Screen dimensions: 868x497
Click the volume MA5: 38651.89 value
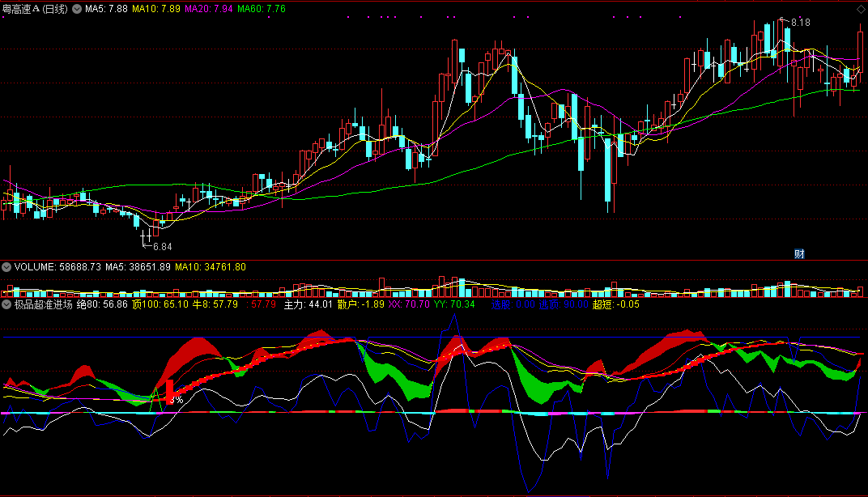tap(138, 267)
